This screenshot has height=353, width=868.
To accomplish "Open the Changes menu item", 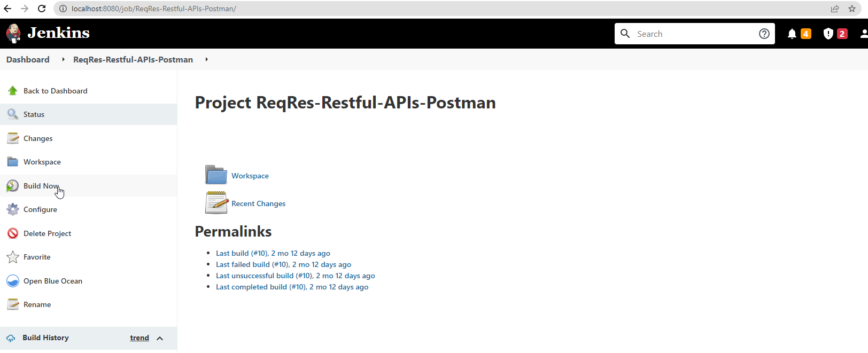I will point(88,138).
